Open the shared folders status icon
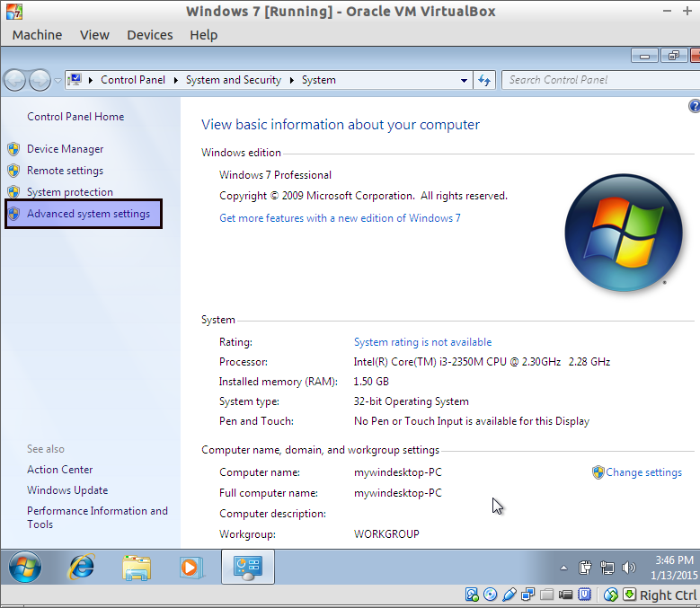This screenshot has height=608, width=700. (546, 595)
